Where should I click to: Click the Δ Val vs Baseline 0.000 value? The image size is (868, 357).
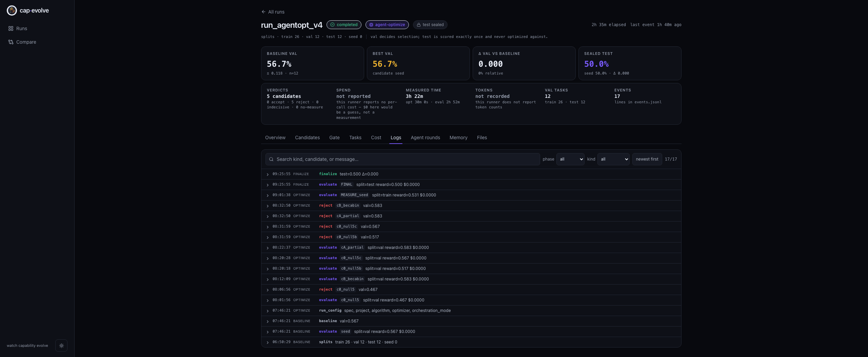(x=490, y=64)
